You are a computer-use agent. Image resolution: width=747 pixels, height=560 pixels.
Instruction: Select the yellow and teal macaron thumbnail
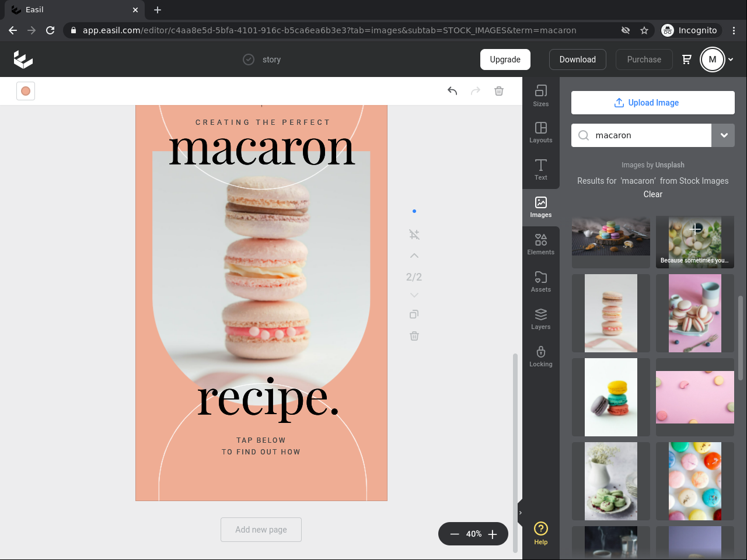click(x=611, y=397)
